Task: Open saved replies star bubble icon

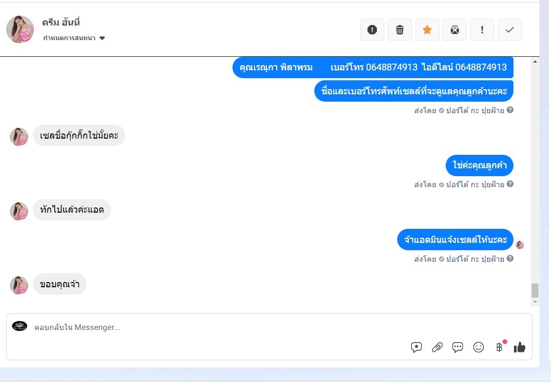Action: (x=417, y=347)
